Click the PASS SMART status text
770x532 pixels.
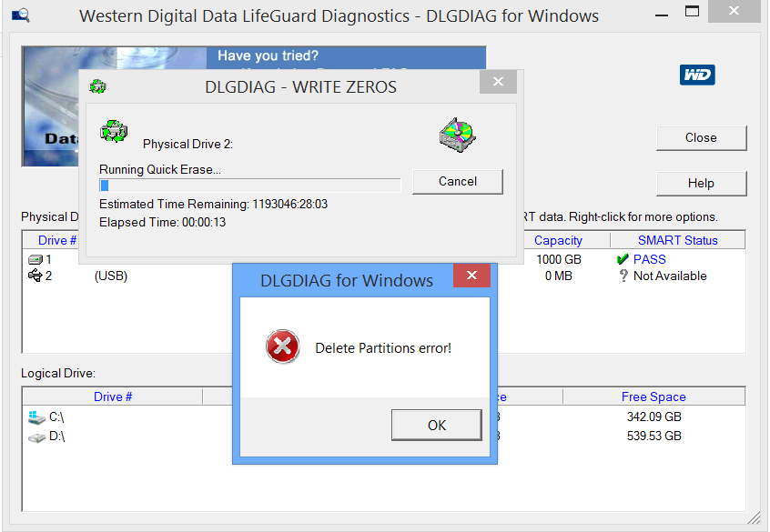click(x=649, y=259)
